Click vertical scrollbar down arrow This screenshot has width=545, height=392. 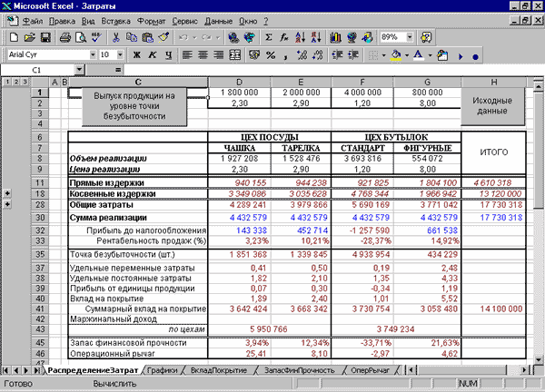tap(538, 360)
